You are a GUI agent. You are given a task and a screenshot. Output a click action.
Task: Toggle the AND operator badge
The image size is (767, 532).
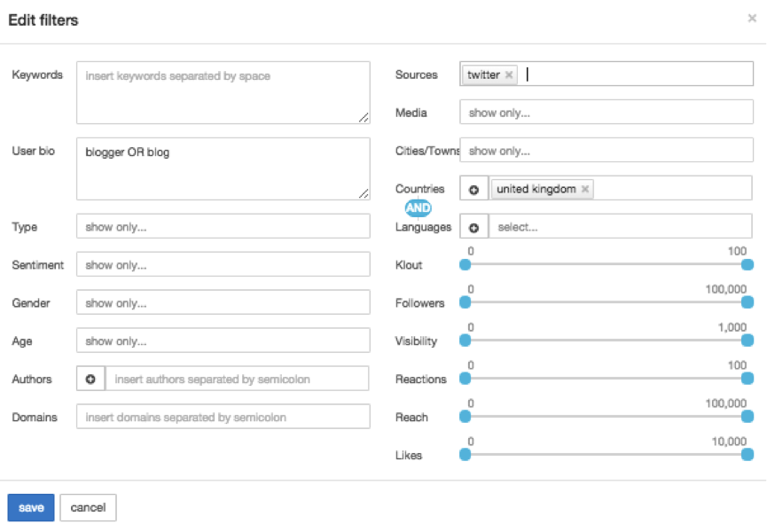click(x=418, y=208)
